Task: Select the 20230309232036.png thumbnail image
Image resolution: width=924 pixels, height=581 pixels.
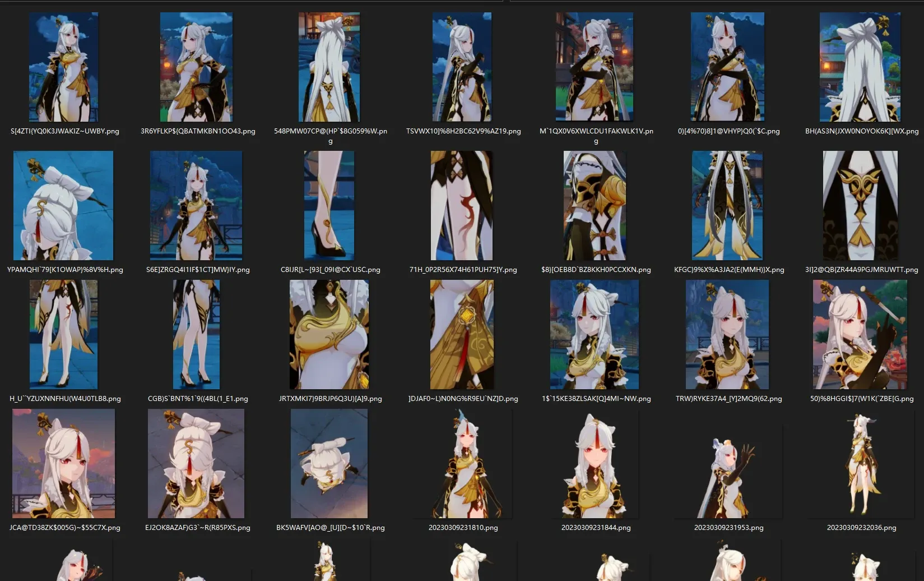Action: coord(862,463)
